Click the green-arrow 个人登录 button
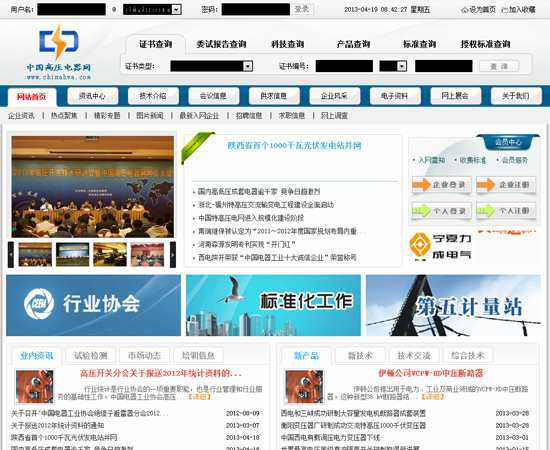The height and width of the screenshot is (450, 550). click(441, 211)
